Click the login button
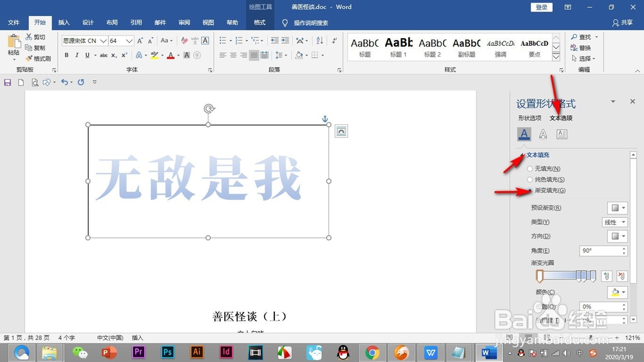644x362 pixels. coord(542,7)
